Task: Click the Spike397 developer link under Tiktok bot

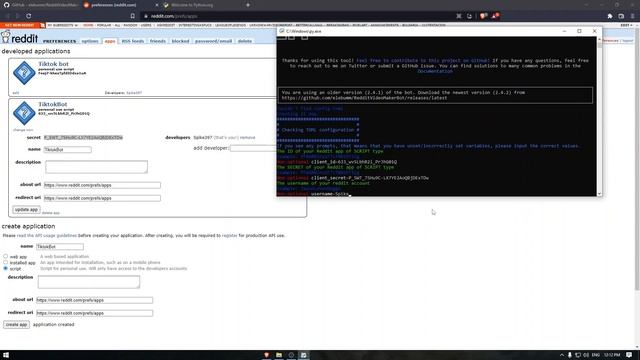Action: pyautogui.click(x=134, y=93)
